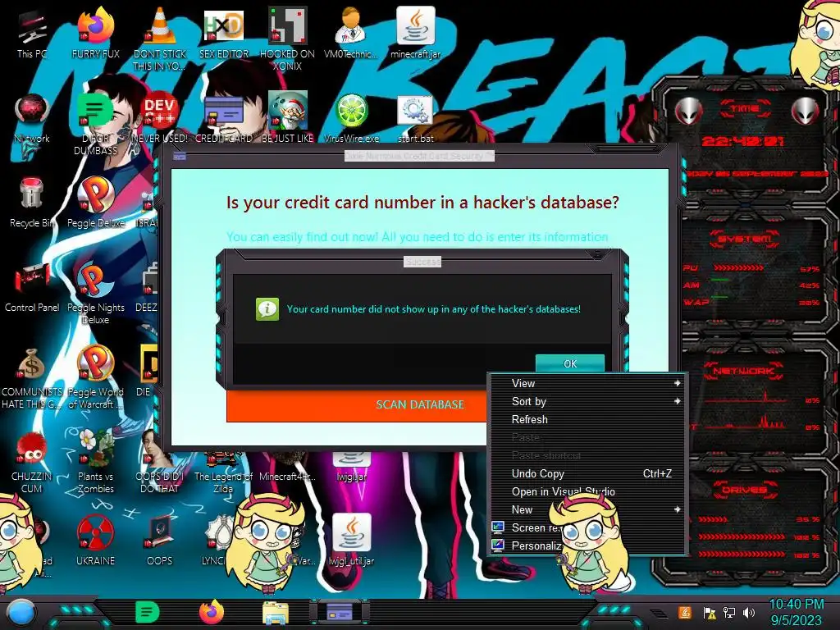The height and width of the screenshot is (630, 840).
Task: Click the info icon in Success dialog
Action: [267, 309]
